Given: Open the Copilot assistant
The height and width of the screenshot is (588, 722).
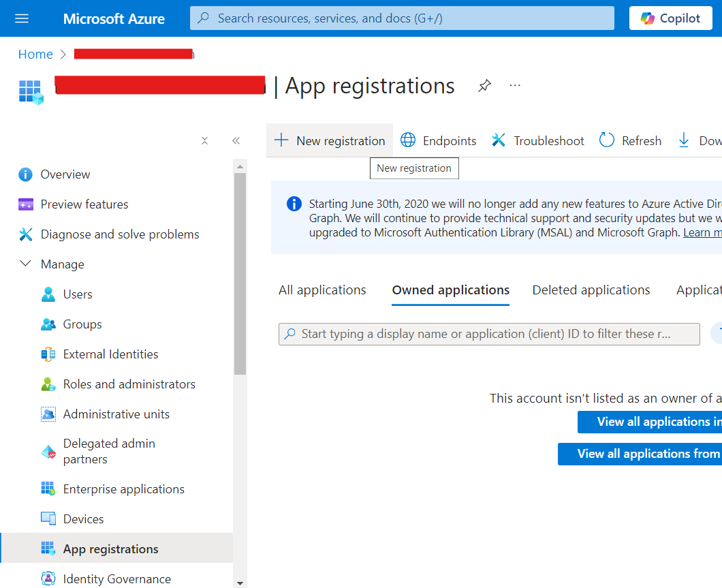Looking at the screenshot, I should pyautogui.click(x=670, y=18).
